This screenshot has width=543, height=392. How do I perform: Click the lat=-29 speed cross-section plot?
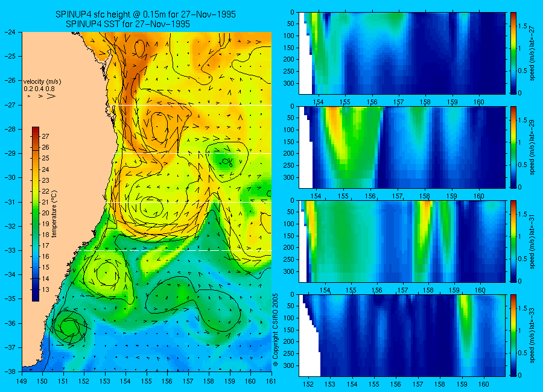pyautogui.click(x=402, y=147)
